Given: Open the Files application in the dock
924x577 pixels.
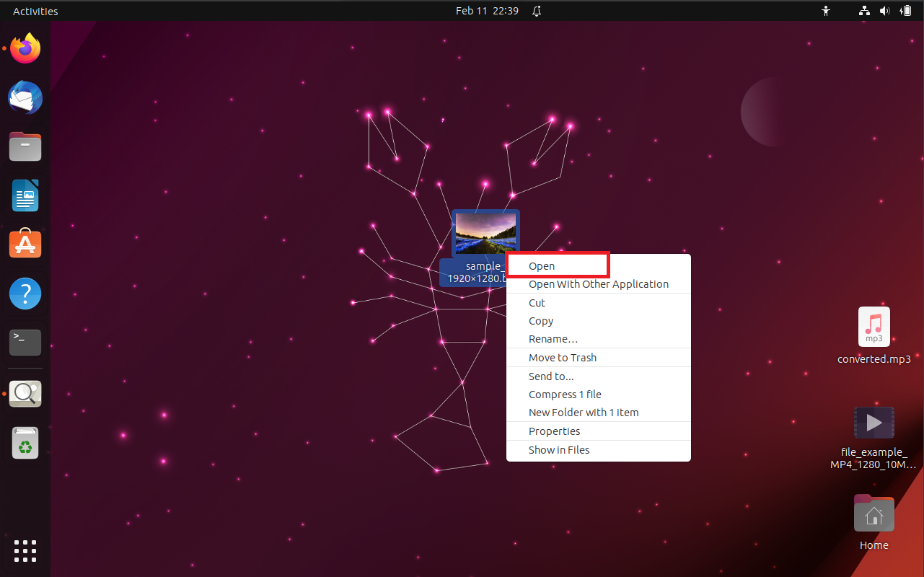Looking at the screenshot, I should click(x=25, y=146).
